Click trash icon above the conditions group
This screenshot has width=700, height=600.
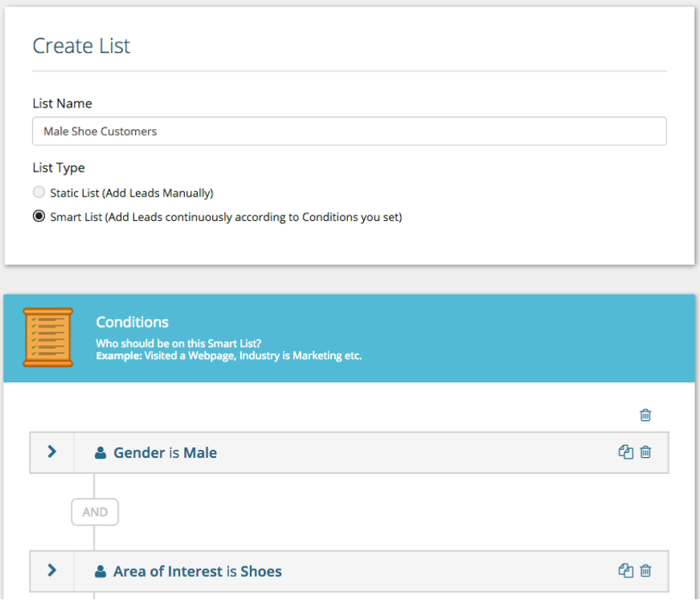[645, 415]
